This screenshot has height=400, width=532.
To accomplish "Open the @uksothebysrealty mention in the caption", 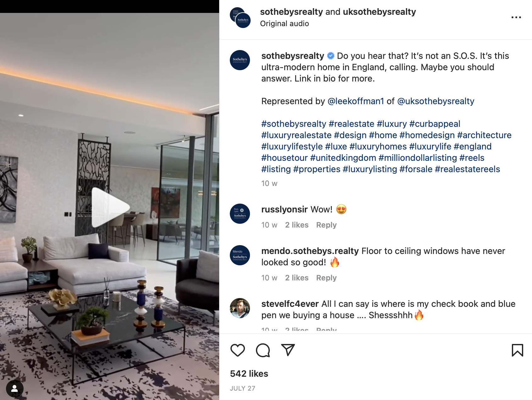I will pyautogui.click(x=436, y=101).
